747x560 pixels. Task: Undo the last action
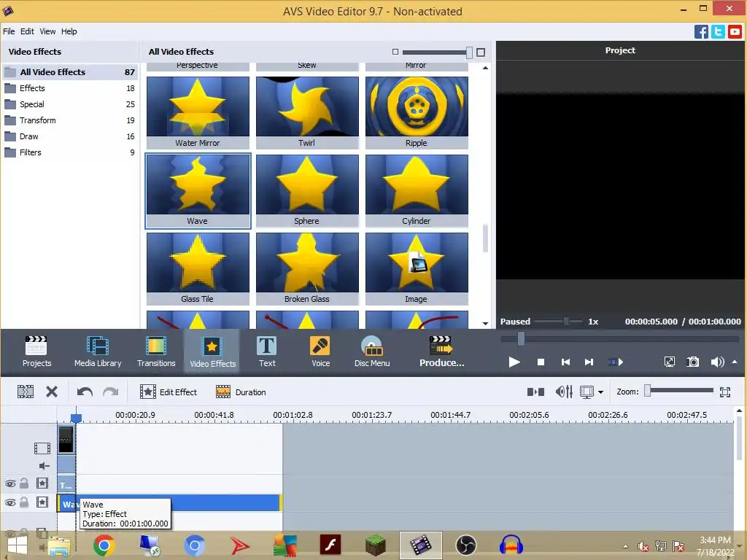[x=85, y=392]
